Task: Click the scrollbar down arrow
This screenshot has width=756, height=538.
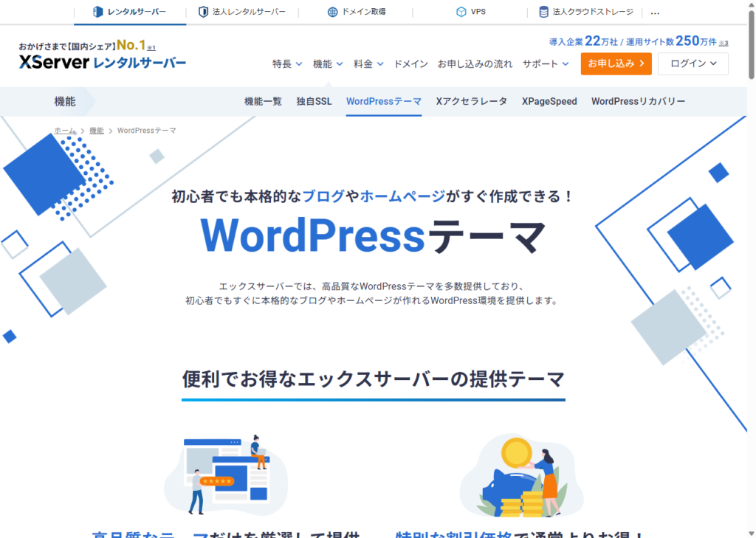Action: pos(751,534)
